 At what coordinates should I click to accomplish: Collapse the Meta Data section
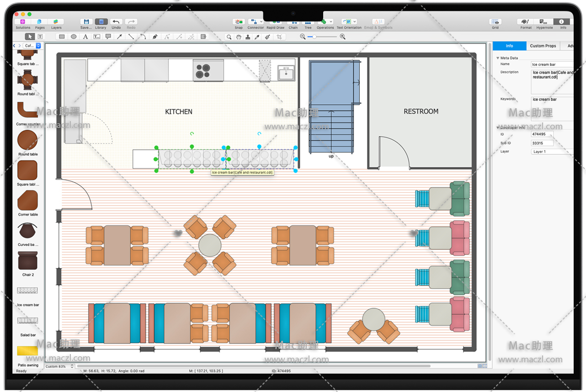(498, 58)
